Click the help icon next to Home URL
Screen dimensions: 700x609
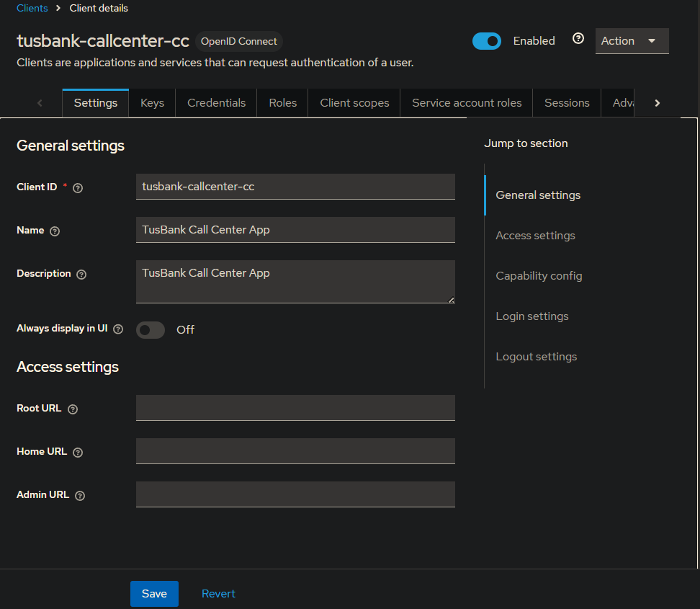point(78,453)
